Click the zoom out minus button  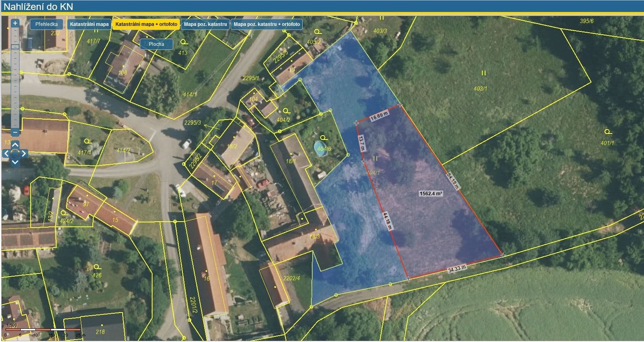15,132
